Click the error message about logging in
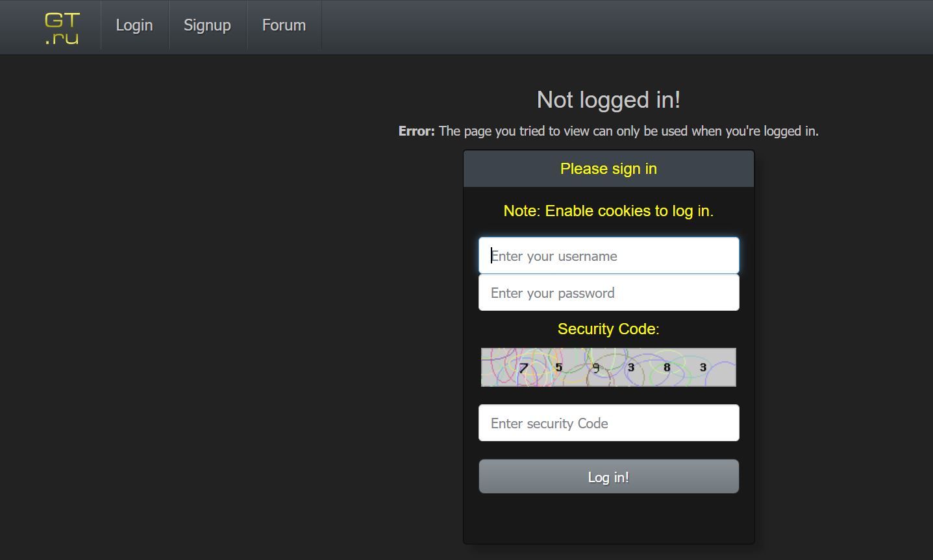Viewport: 933px width, 560px height. (x=608, y=130)
